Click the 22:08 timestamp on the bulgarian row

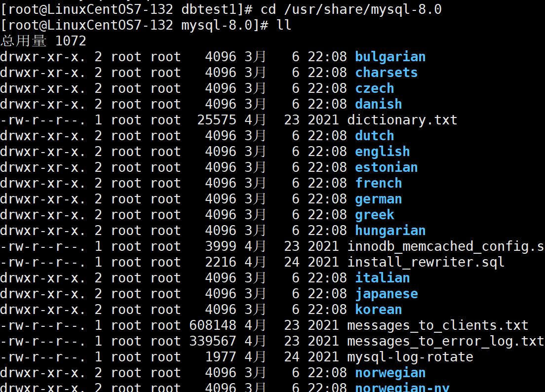tap(327, 57)
